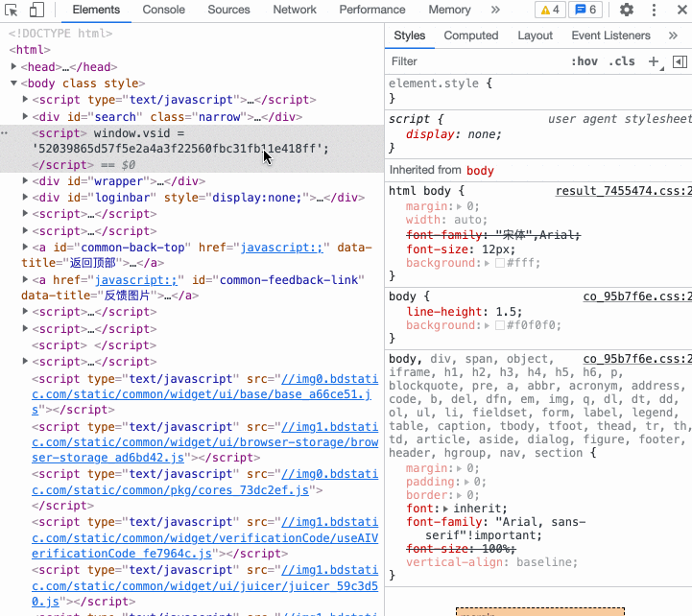Click javascript:; href of common-back-top anchor

[281, 248]
